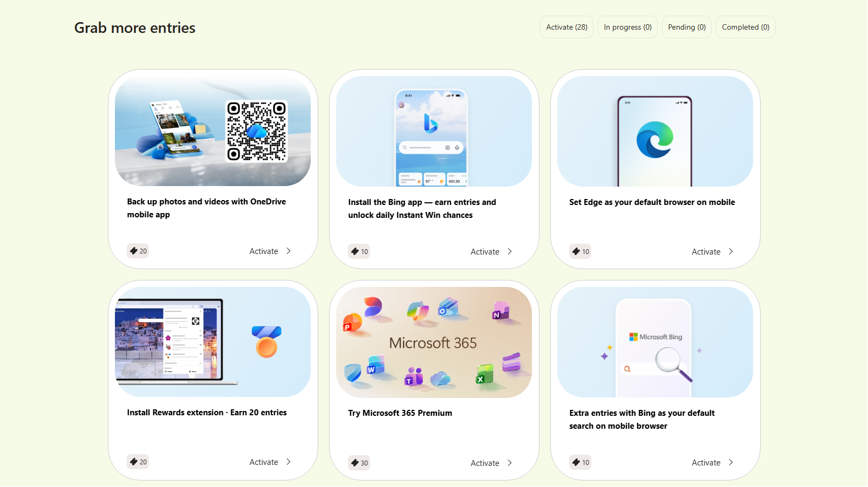This screenshot has width=868, height=487.
Task: Click the Rewards medal icon
Action: 266,341
